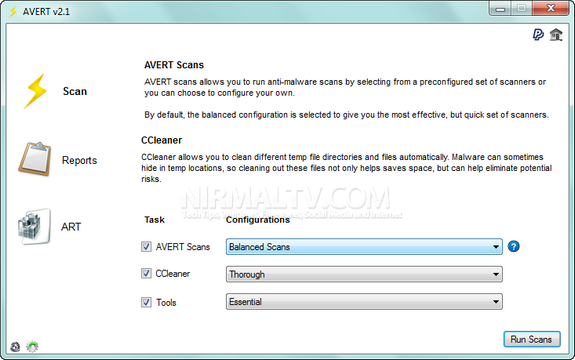The image size is (575, 360).
Task: Click the AVERT Scans heading text
Action: (x=174, y=65)
